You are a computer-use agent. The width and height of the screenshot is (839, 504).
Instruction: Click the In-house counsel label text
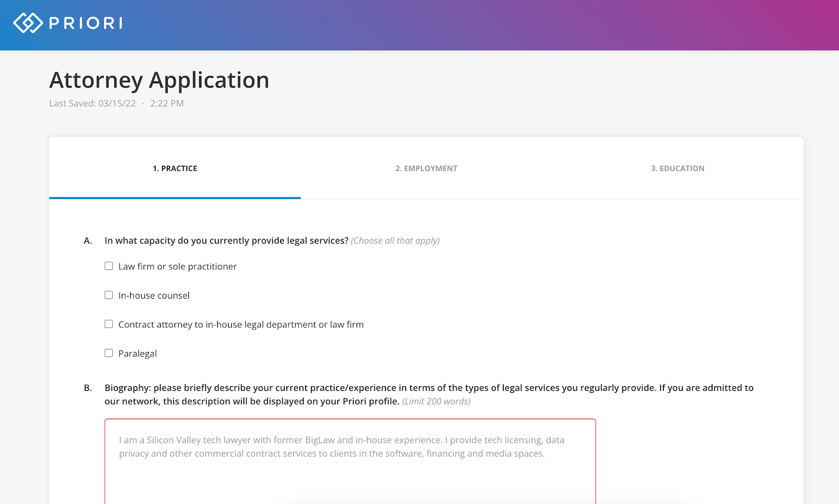pos(154,295)
